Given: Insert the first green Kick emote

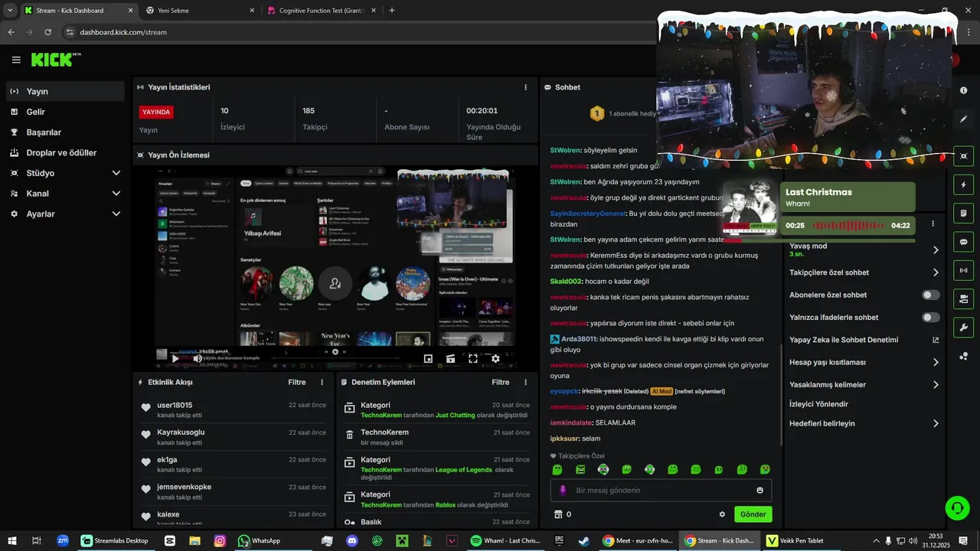Looking at the screenshot, I should (557, 469).
